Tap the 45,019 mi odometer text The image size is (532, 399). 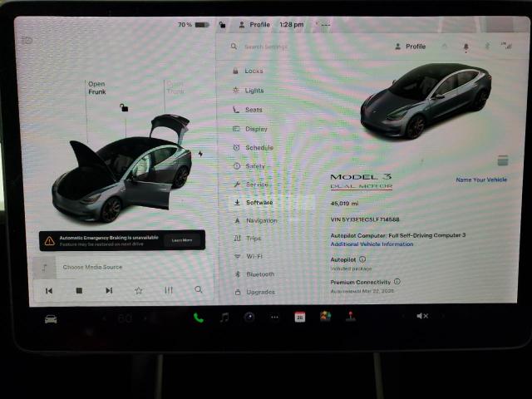click(x=344, y=204)
